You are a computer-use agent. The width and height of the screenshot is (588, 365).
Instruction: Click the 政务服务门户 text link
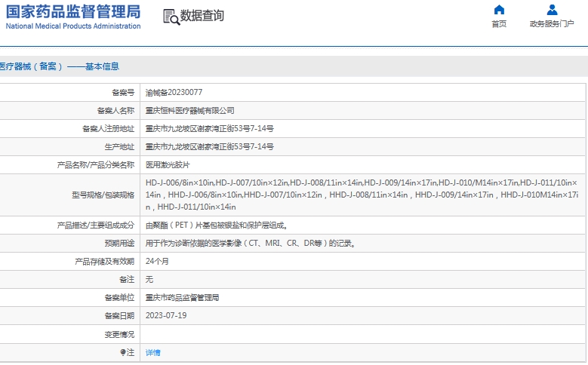pyautogui.click(x=552, y=24)
